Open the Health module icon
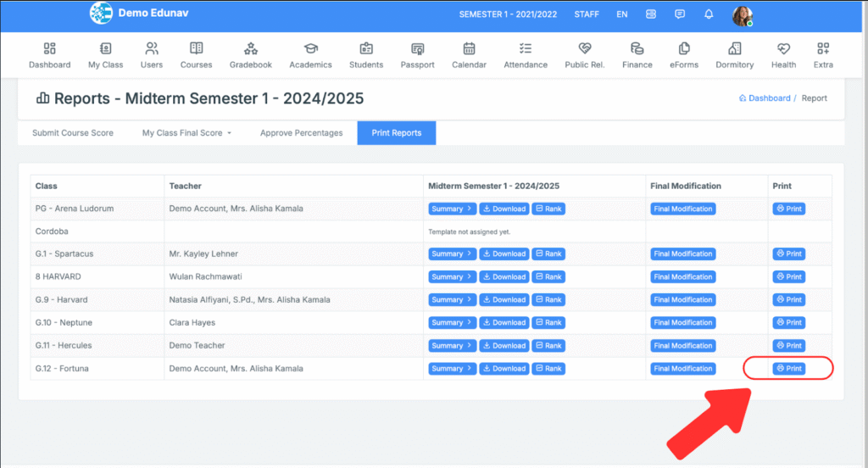 (783, 54)
